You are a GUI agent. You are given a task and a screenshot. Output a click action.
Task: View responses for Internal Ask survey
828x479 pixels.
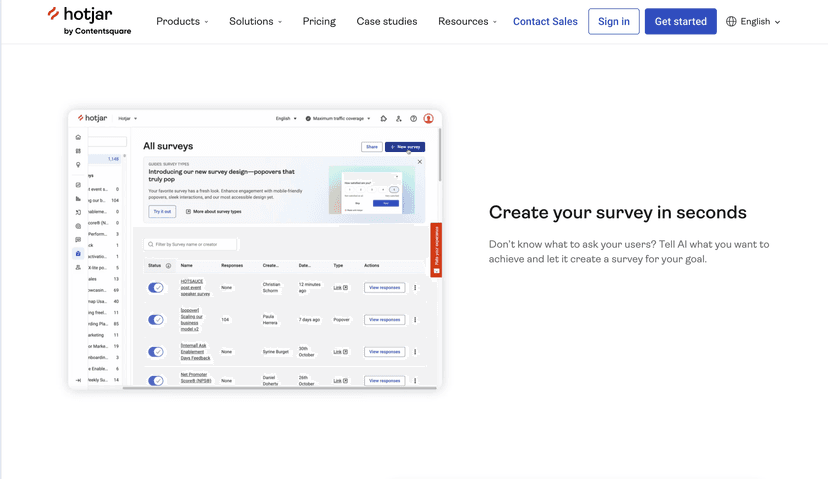pyautogui.click(x=384, y=352)
